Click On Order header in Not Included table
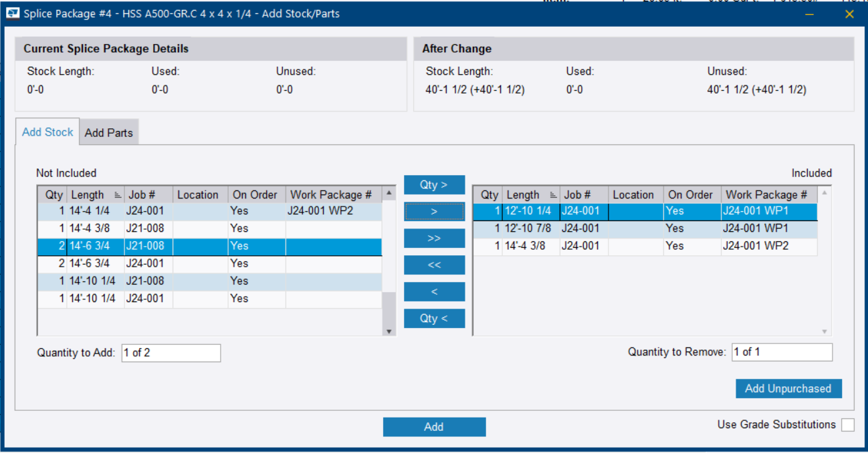This screenshot has width=868, height=453. coord(257,195)
